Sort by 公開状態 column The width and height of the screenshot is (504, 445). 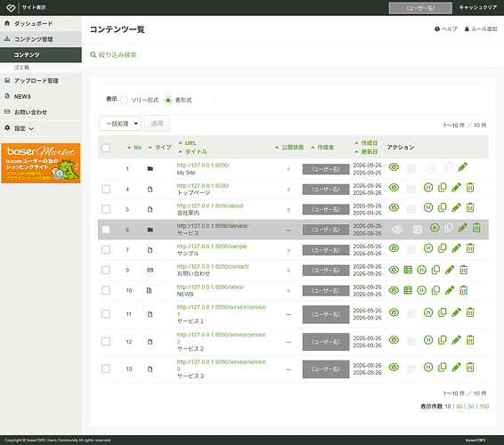pos(289,148)
